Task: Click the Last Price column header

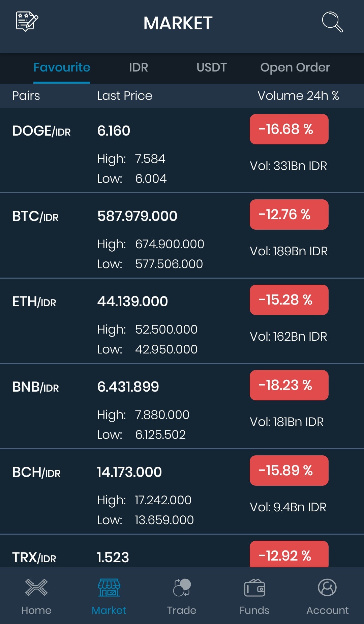Action: pyautogui.click(x=125, y=96)
